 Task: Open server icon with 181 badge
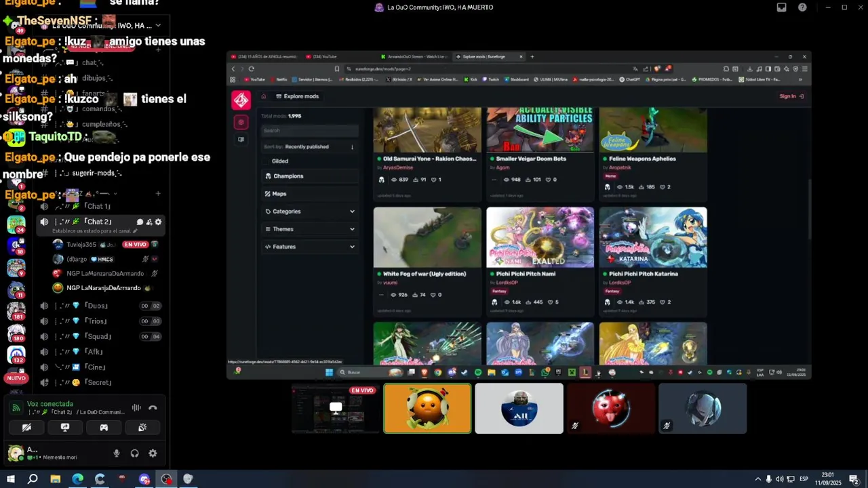pos(16,312)
